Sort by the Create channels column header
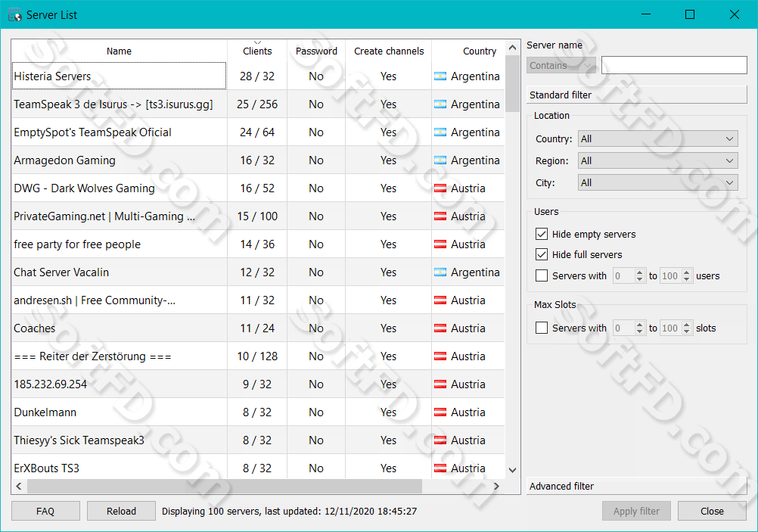The width and height of the screenshot is (758, 532). [389, 51]
